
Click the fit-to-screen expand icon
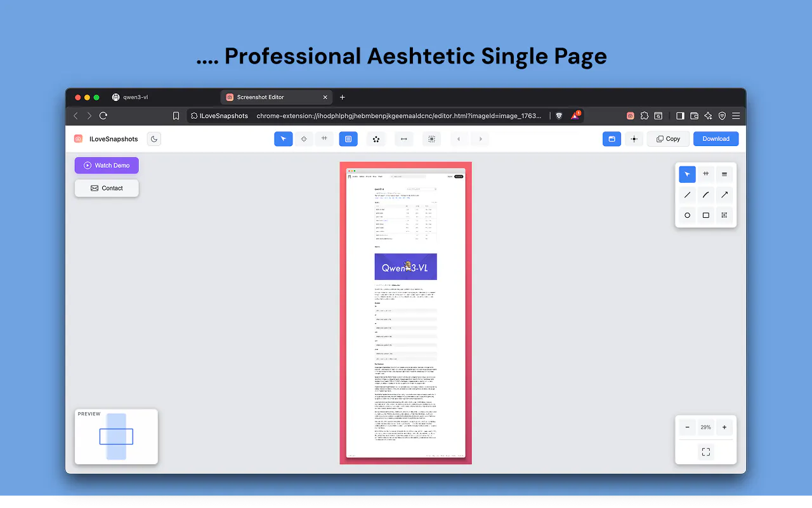pyautogui.click(x=705, y=451)
